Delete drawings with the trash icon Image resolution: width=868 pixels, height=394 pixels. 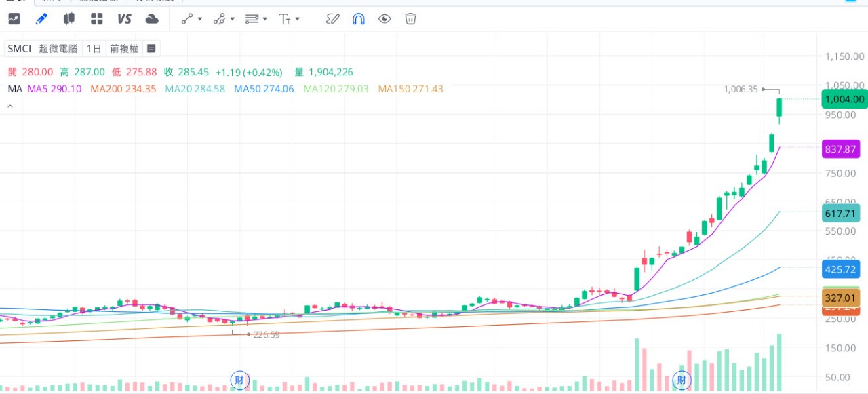coord(410,18)
